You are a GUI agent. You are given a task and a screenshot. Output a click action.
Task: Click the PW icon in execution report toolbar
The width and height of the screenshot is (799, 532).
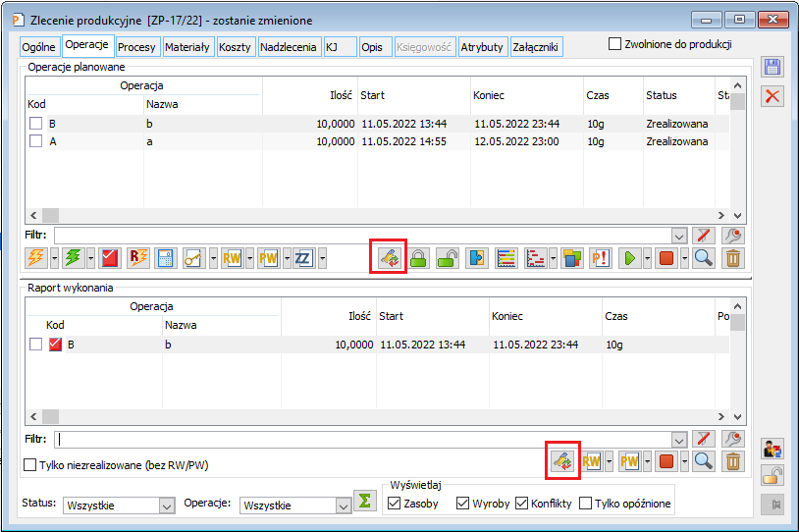pyautogui.click(x=630, y=461)
